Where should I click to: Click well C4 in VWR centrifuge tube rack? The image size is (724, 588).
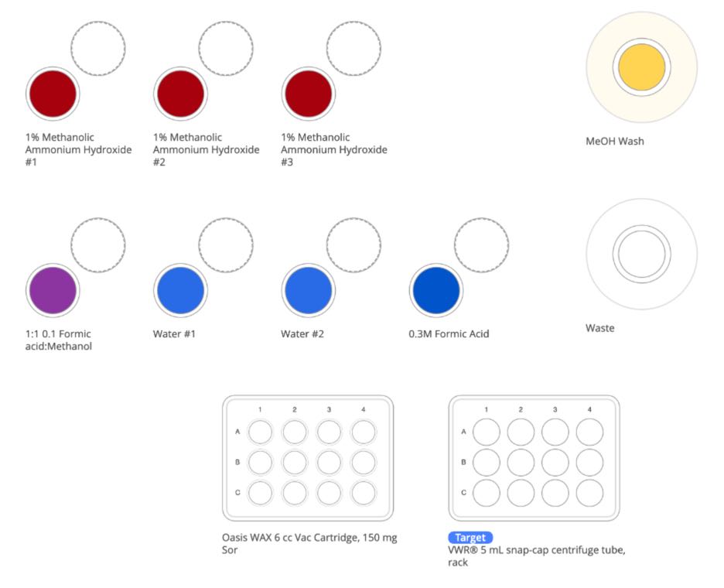[x=589, y=493]
